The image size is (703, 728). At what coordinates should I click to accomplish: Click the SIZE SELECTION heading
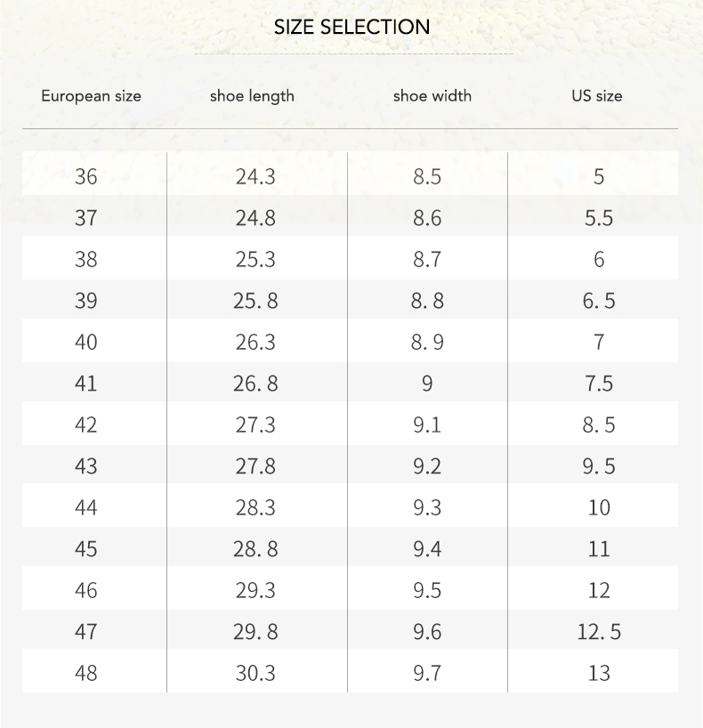coord(351,27)
